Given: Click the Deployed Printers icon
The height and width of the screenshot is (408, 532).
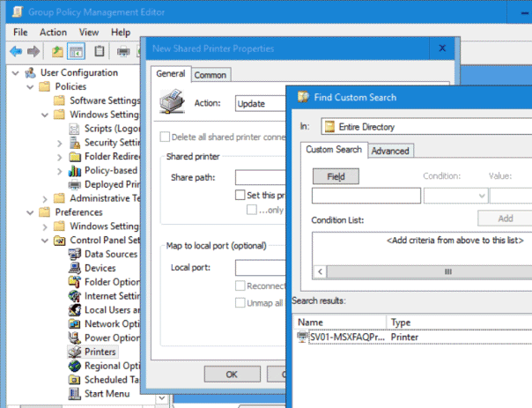Looking at the screenshot, I should [74, 184].
